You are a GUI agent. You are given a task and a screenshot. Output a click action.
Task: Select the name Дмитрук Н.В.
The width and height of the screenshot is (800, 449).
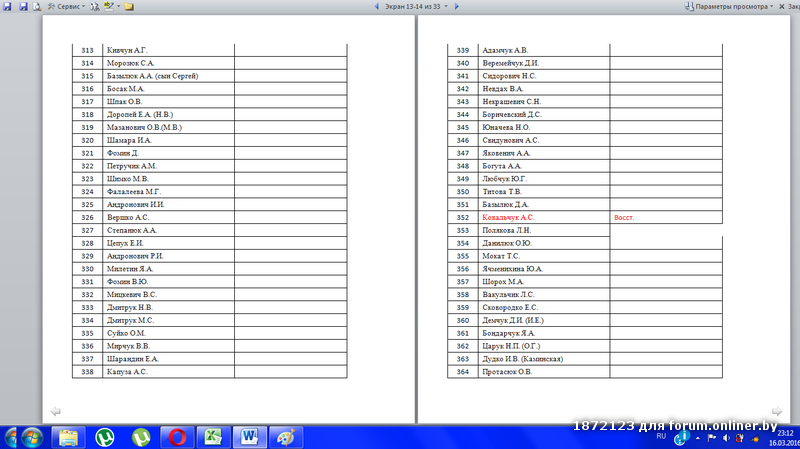click(130, 308)
